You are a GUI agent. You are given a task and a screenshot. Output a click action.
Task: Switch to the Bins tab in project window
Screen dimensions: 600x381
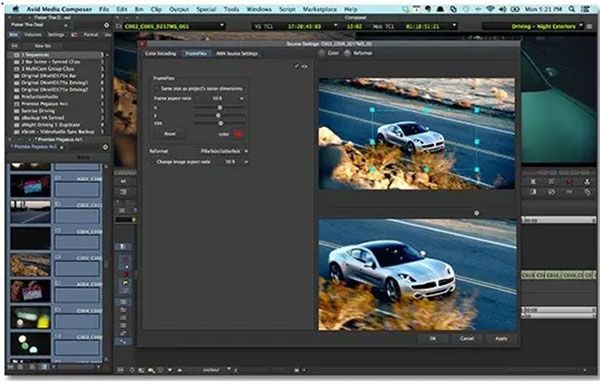13,35
